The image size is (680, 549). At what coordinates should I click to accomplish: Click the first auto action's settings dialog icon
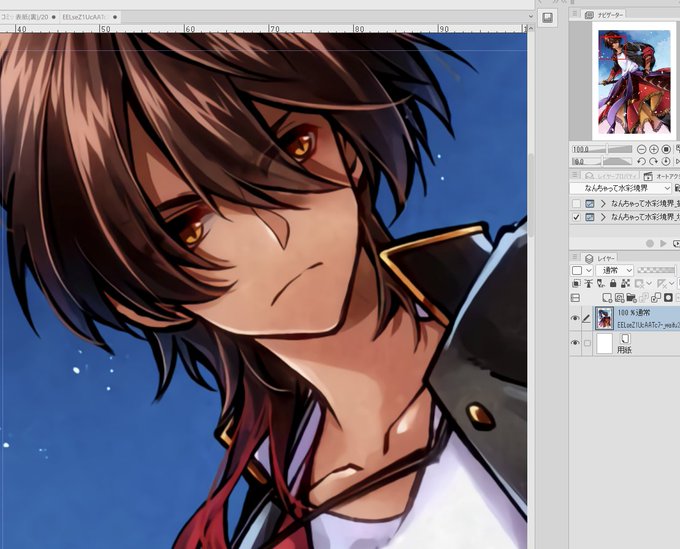click(590, 203)
